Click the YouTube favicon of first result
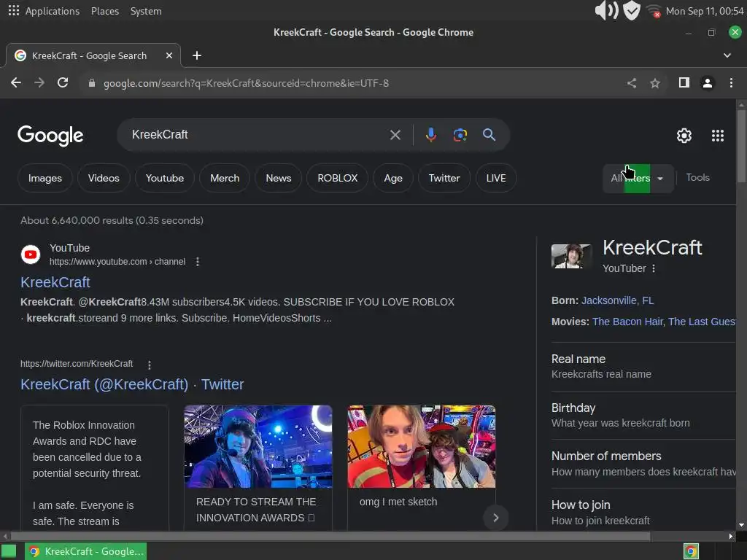 pyautogui.click(x=31, y=254)
